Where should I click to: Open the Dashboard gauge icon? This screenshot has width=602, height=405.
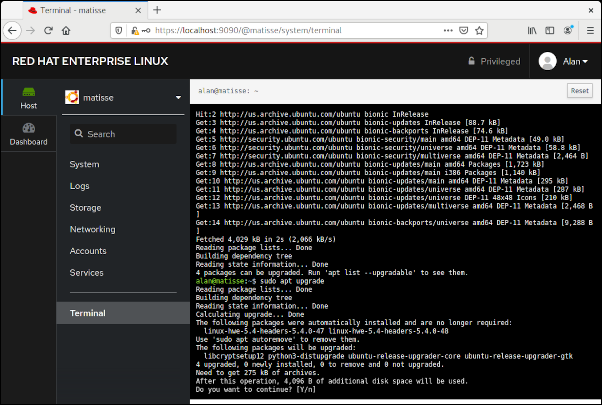28,133
